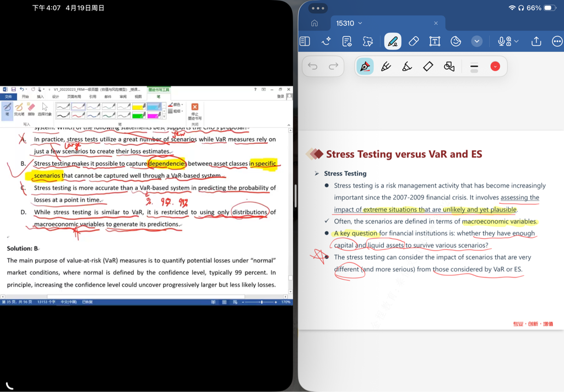This screenshot has width=564, height=392.
Task: Select the eraser tool in notes toolbar
Action: (414, 41)
